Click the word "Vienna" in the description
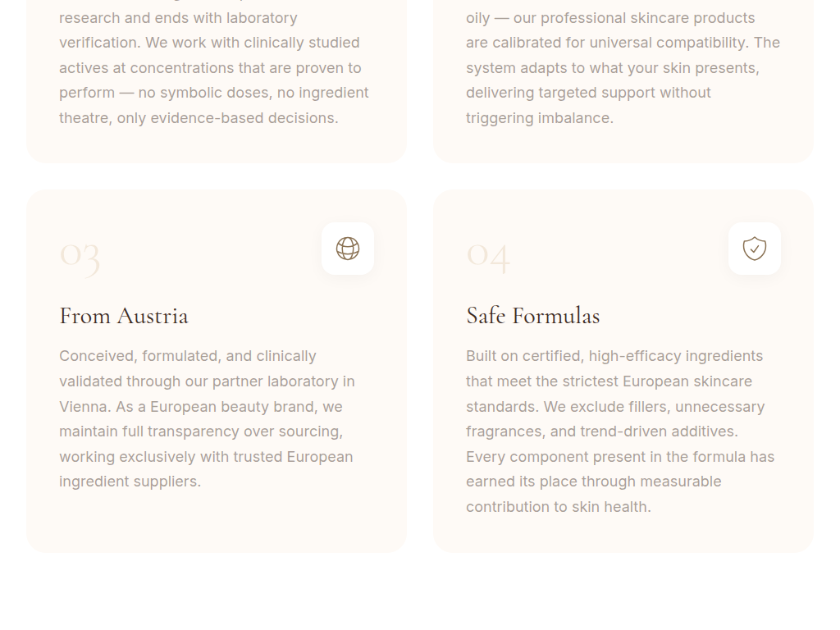 [84, 407]
